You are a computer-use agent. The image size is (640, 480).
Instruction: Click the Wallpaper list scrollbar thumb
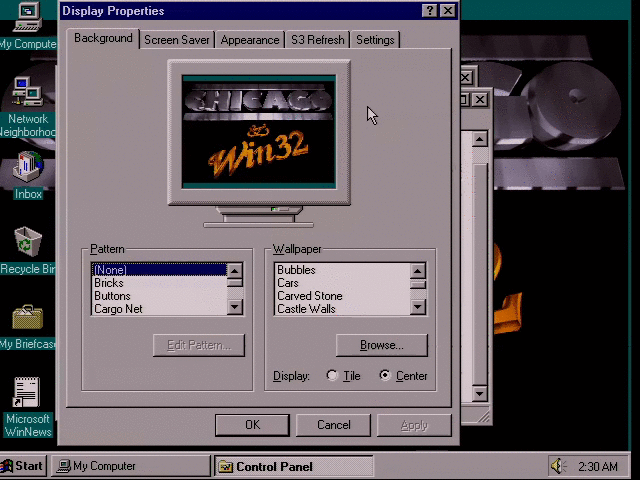(x=418, y=284)
